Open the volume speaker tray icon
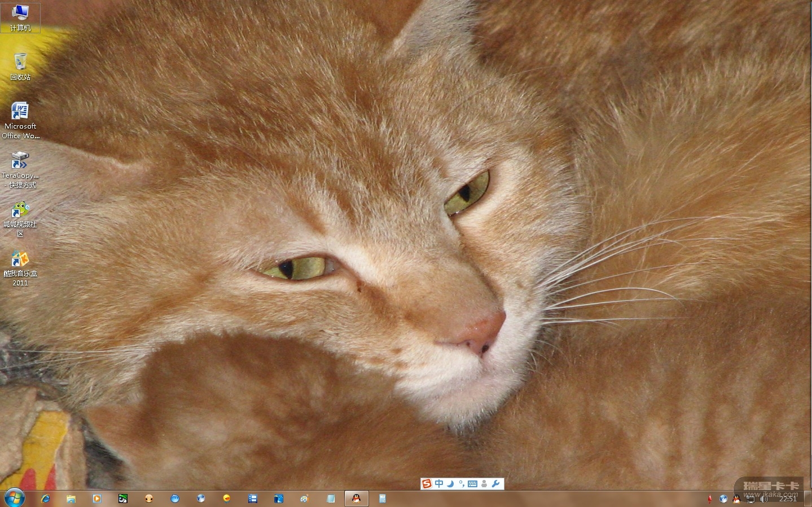Image resolution: width=812 pixels, height=507 pixels. pos(764,499)
